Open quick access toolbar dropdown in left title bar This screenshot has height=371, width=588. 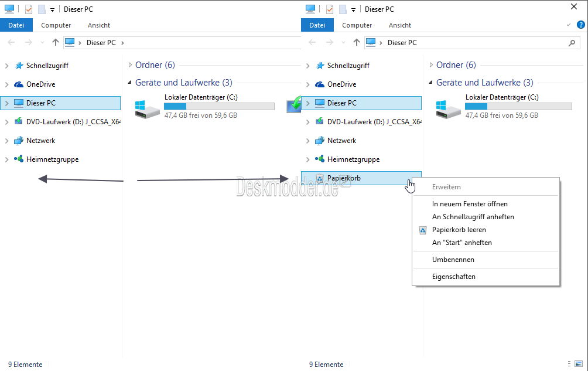(53, 10)
